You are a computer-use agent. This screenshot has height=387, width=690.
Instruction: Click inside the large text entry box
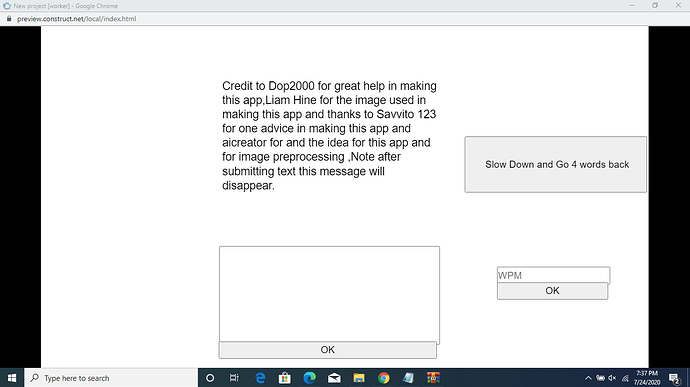(x=329, y=294)
